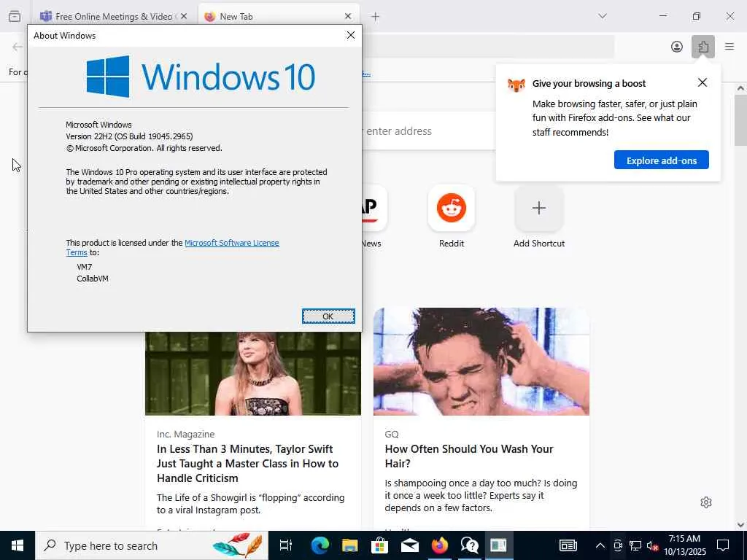Click the Explore add-ons button
747x560 pixels.
click(661, 160)
